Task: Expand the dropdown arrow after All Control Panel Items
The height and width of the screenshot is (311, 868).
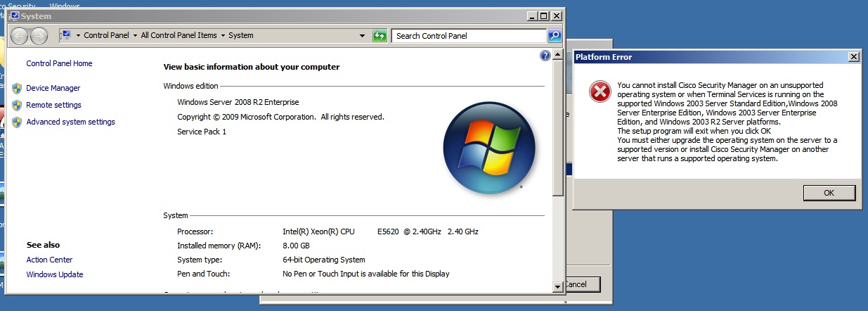Action: point(223,35)
